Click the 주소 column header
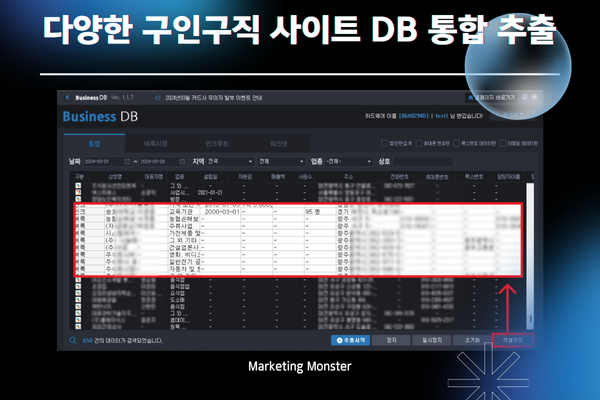600x400 pixels. (348, 177)
